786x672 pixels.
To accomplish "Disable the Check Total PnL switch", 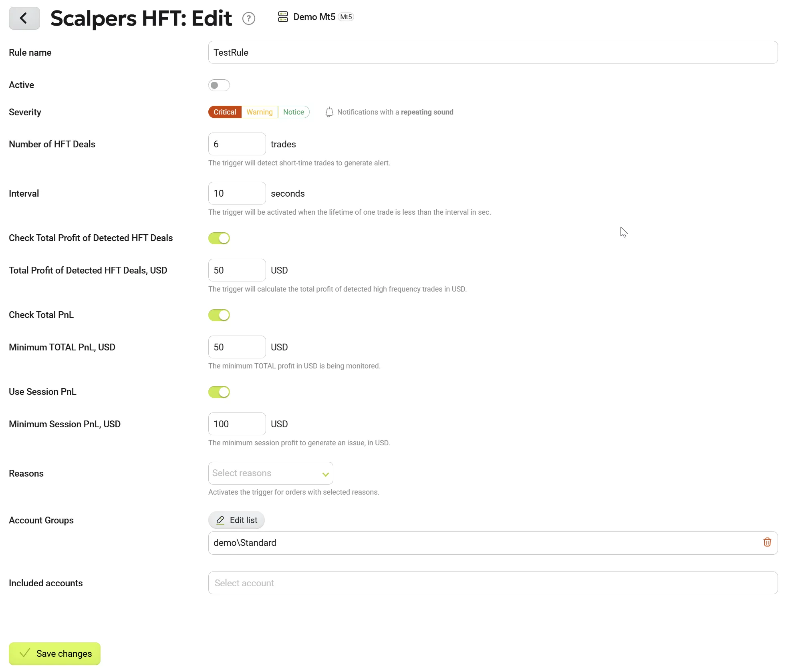I will tap(219, 315).
